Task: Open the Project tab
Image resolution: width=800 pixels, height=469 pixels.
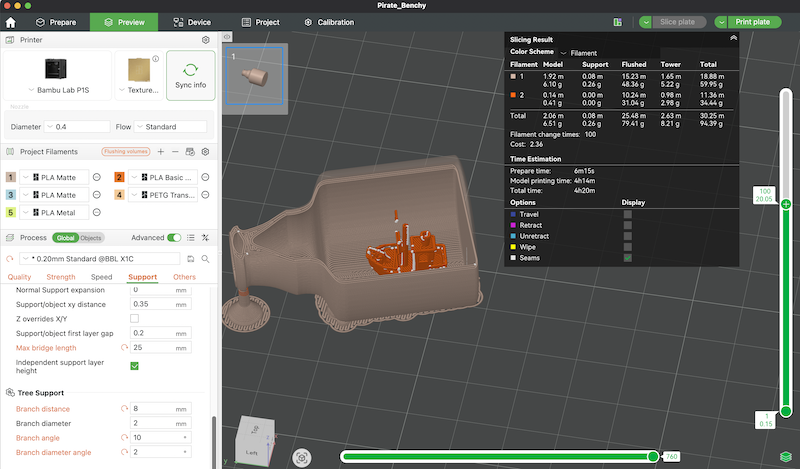Action: click(261, 22)
